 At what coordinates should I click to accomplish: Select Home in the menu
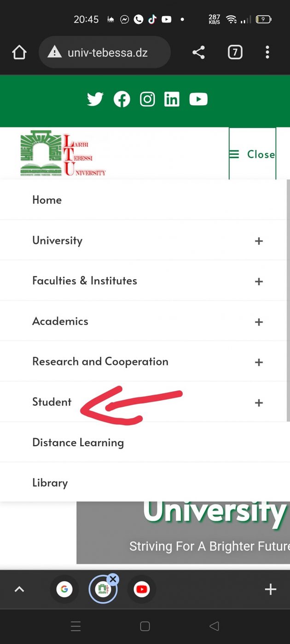coord(47,200)
